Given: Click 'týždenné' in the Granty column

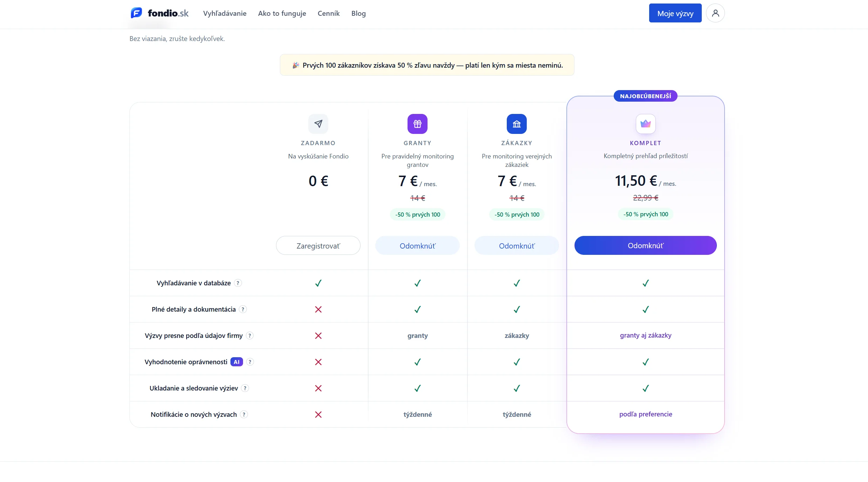Looking at the screenshot, I should point(417,414).
